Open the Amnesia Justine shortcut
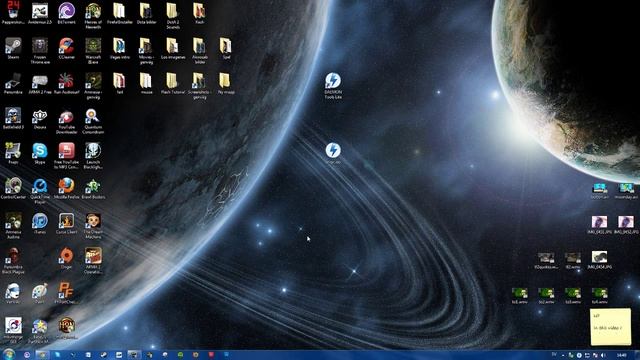The width and height of the screenshot is (640, 360). click(x=13, y=226)
